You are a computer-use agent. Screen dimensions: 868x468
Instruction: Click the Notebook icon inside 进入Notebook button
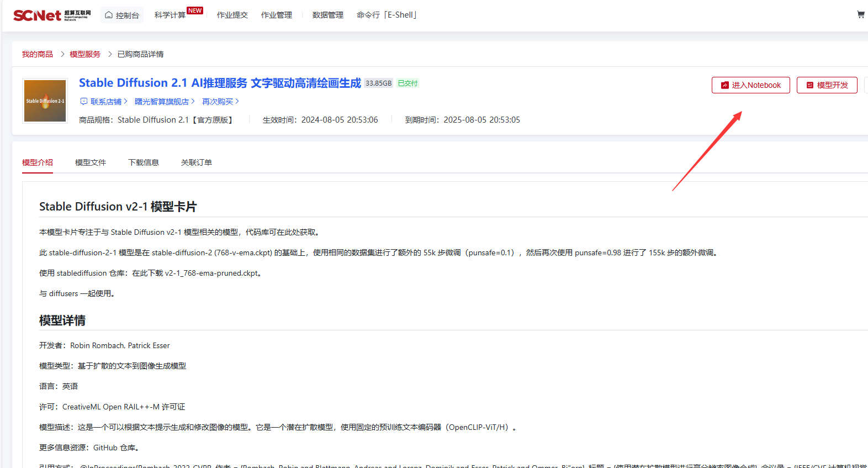point(725,85)
